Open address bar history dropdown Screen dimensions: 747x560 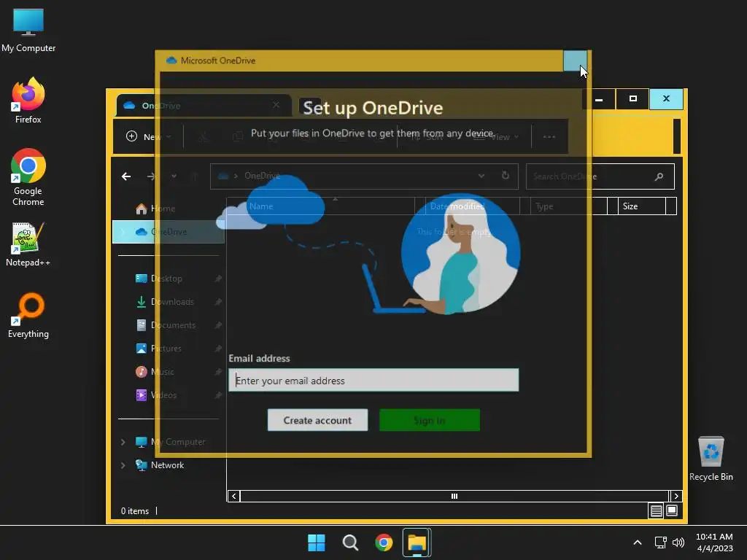[x=481, y=176]
